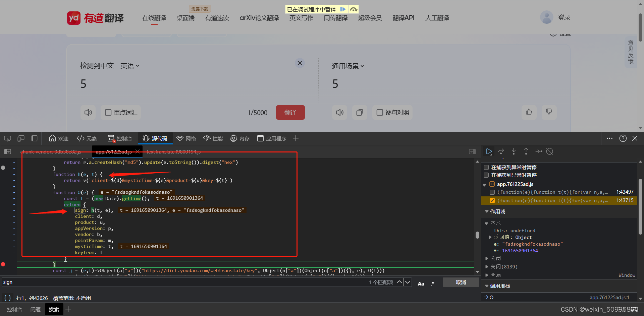Expand 返回值: Object entry
The height and width of the screenshot is (316, 644).
[490, 237]
